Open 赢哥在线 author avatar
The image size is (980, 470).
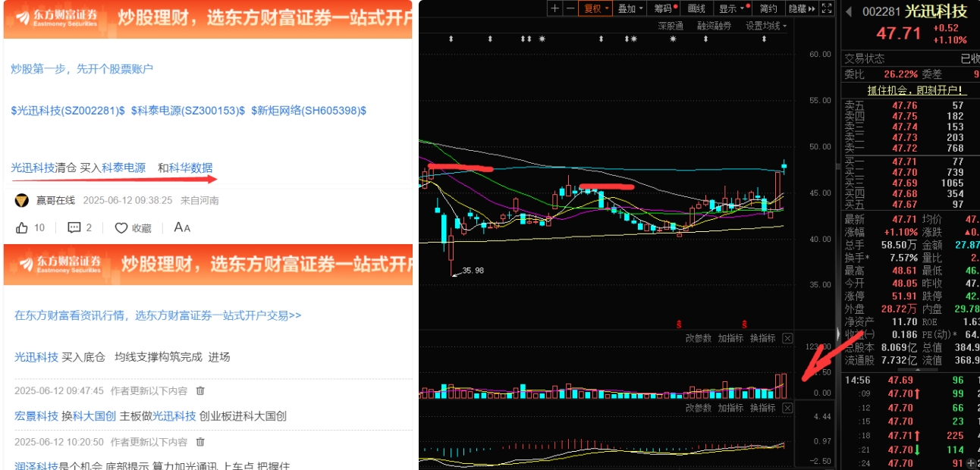tap(22, 200)
